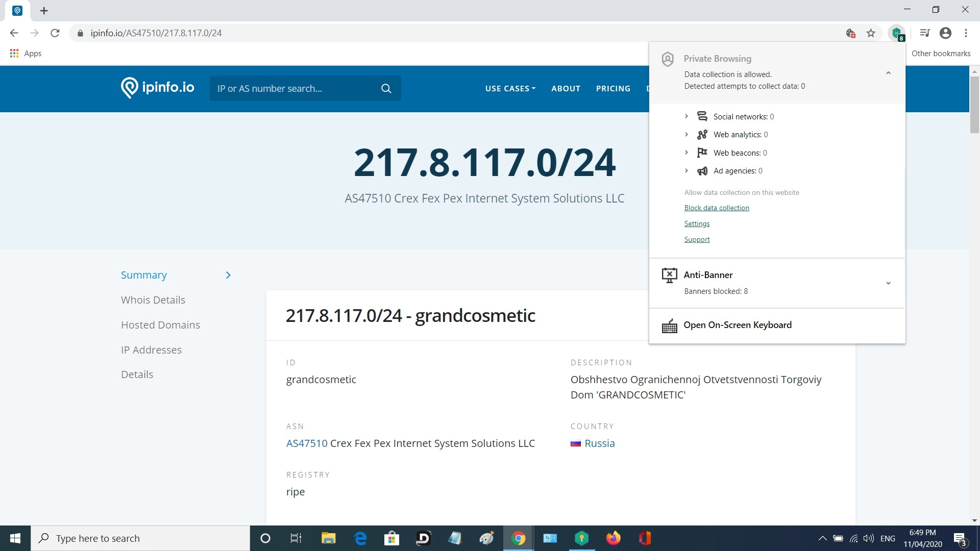Collapse the Private Browsing section

click(888, 73)
